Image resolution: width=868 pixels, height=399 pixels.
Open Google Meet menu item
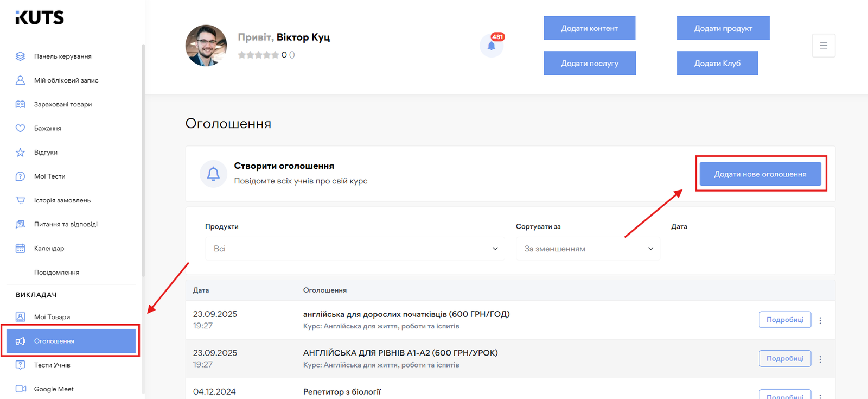coord(54,389)
